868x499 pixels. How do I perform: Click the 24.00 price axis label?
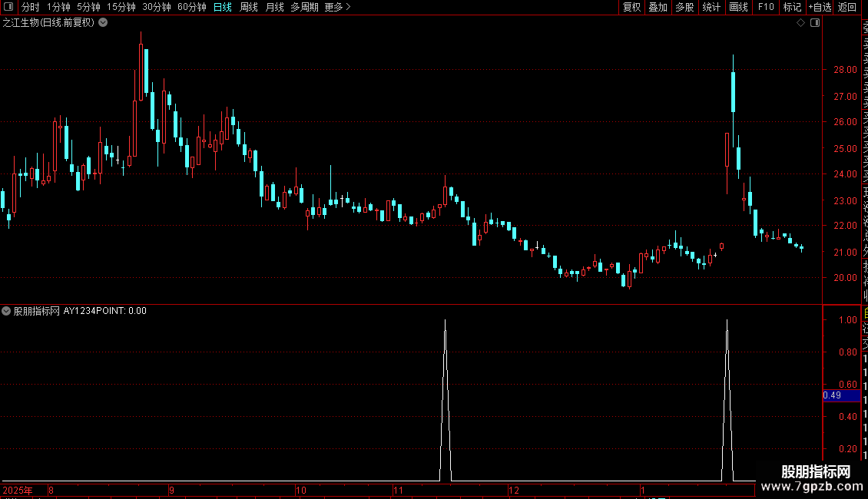coord(845,173)
